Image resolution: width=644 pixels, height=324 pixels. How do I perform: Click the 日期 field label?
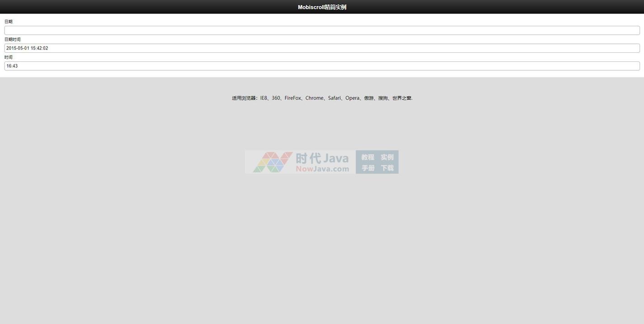(9, 22)
